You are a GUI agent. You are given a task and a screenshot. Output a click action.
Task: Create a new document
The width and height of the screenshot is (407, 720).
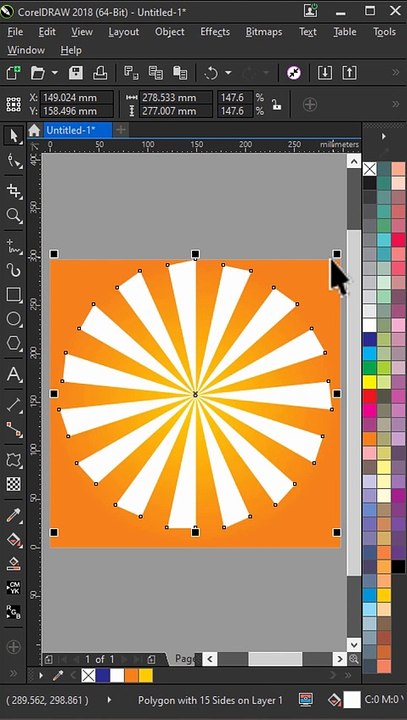point(13,73)
